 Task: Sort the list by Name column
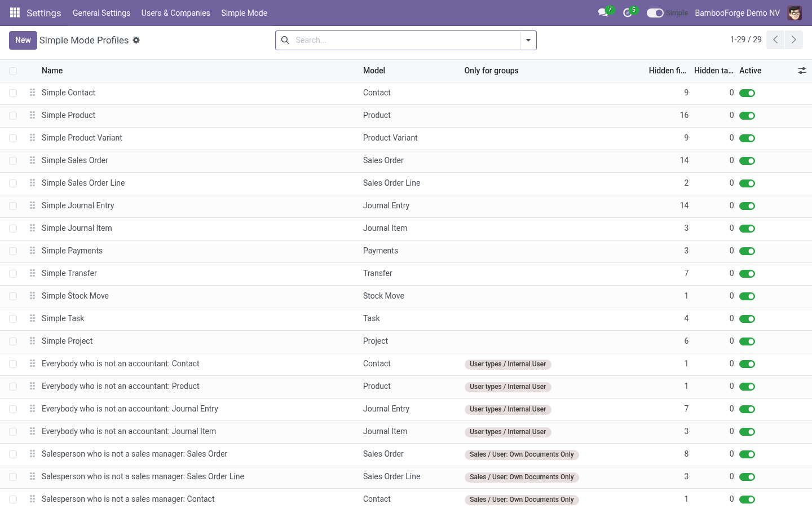pyautogui.click(x=52, y=71)
